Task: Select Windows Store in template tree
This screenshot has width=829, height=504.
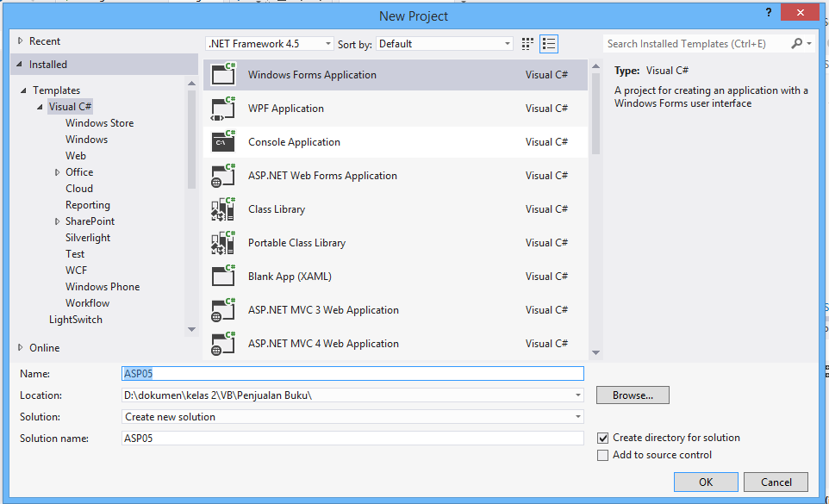Action: click(x=99, y=123)
